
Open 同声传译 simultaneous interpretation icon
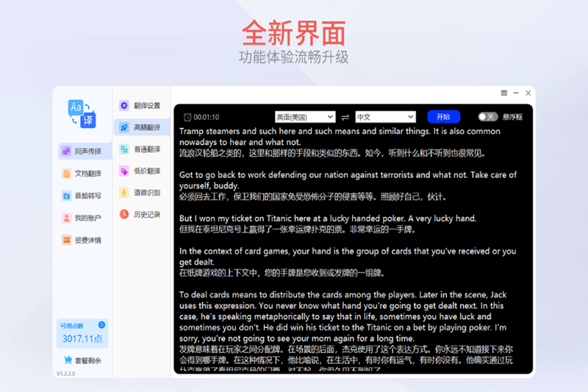click(x=67, y=152)
